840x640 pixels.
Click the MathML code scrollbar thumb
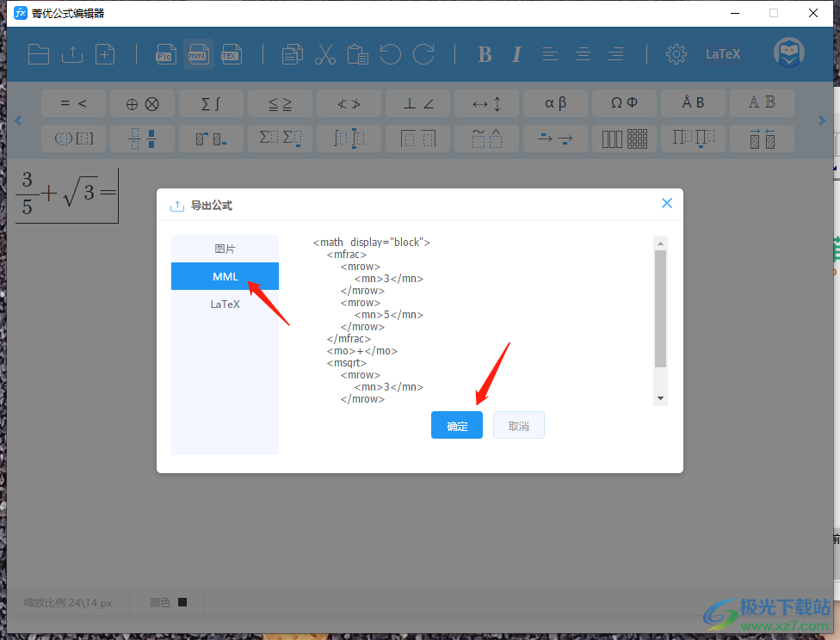[x=660, y=309]
